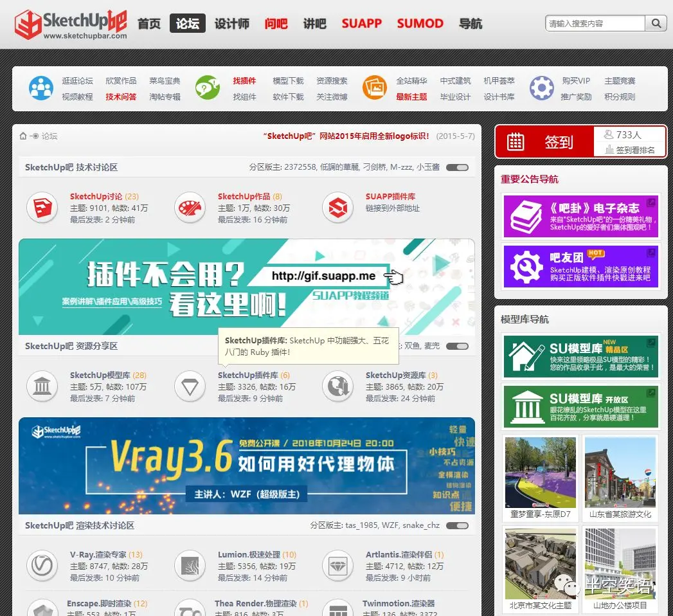This screenshot has height=616, width=673.
Task: Open the 问吧 nav item
Action: click(x=276, y=24)
